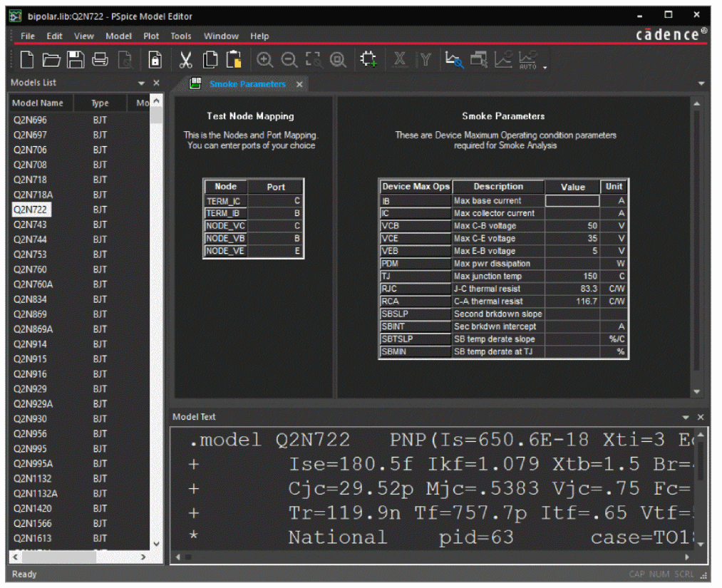The height and width of the screenshot is (588, 722).
Task: Cut selection with the scissors icon
Action: click(x=185, y=60)
